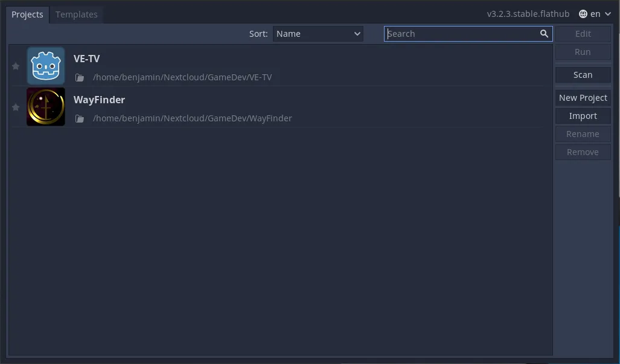The height and width of the screenshot is (364, 620).
Task: Click the globe language icon
Action: pyautogui.click(x=583, y=13)
